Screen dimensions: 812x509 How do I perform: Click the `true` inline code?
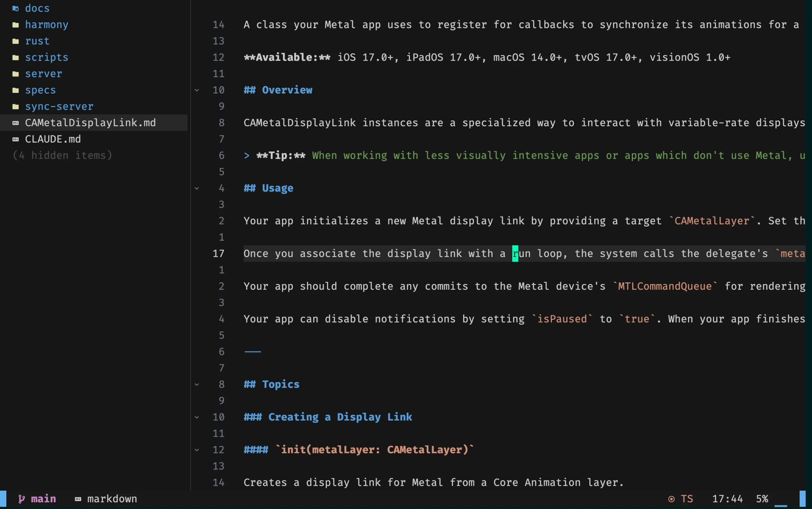coord(637,319)
